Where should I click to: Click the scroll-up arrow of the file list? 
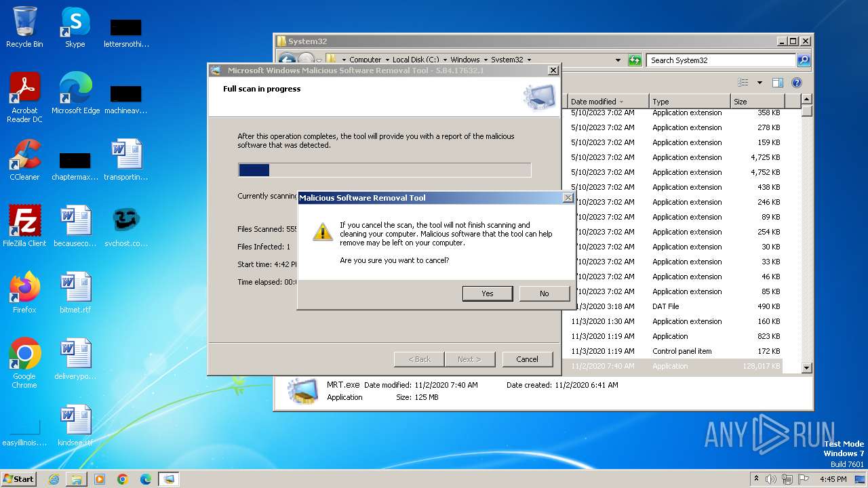[x=806, y=100]
